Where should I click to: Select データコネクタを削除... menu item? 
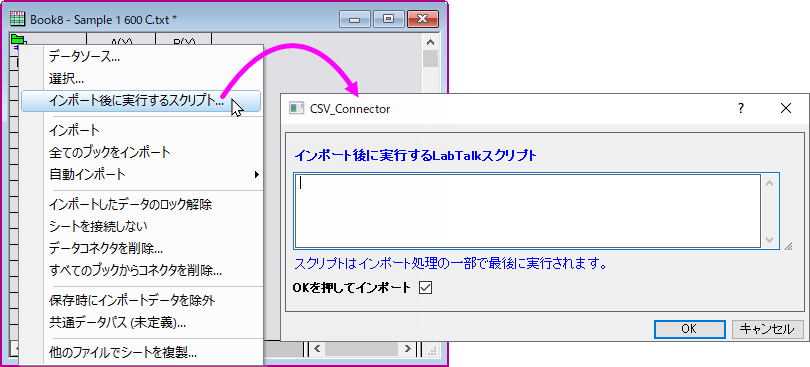click(141, 248)
